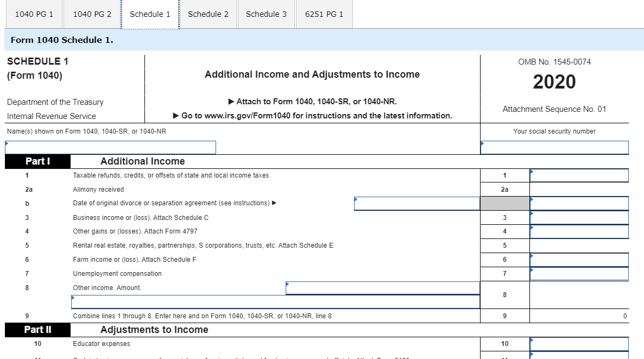Click the social security number field

pos(554,148)
